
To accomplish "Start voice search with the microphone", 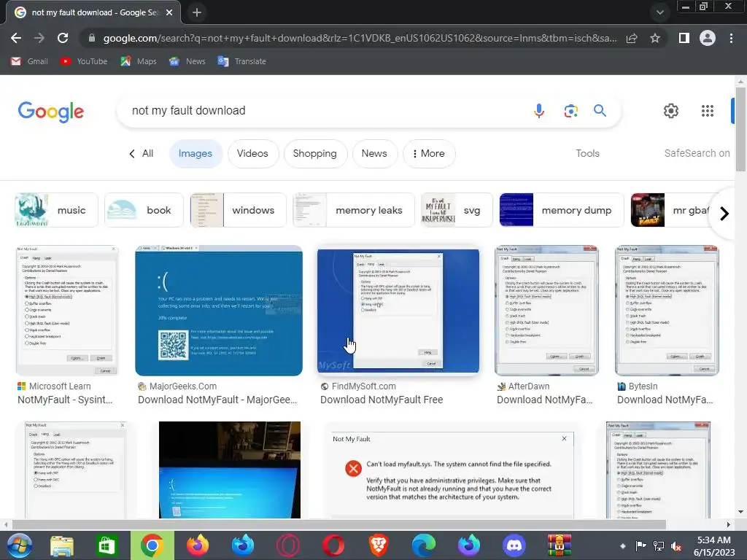I will [539, 111].
